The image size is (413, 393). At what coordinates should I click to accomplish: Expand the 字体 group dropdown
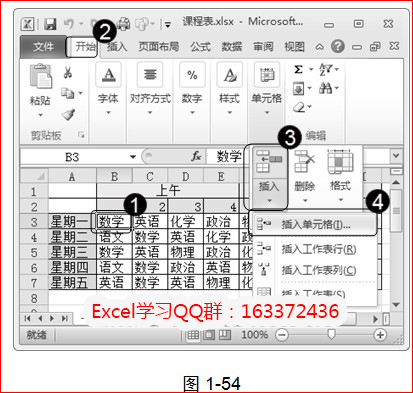pos(108,113)
